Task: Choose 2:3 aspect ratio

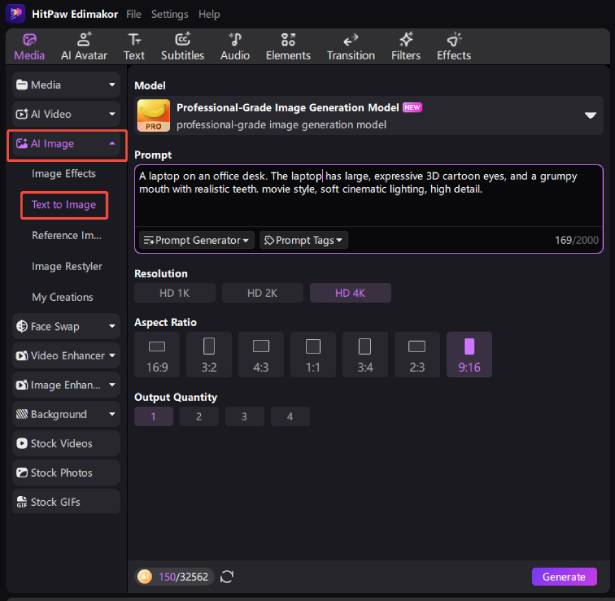Action: tap(417, 355)
